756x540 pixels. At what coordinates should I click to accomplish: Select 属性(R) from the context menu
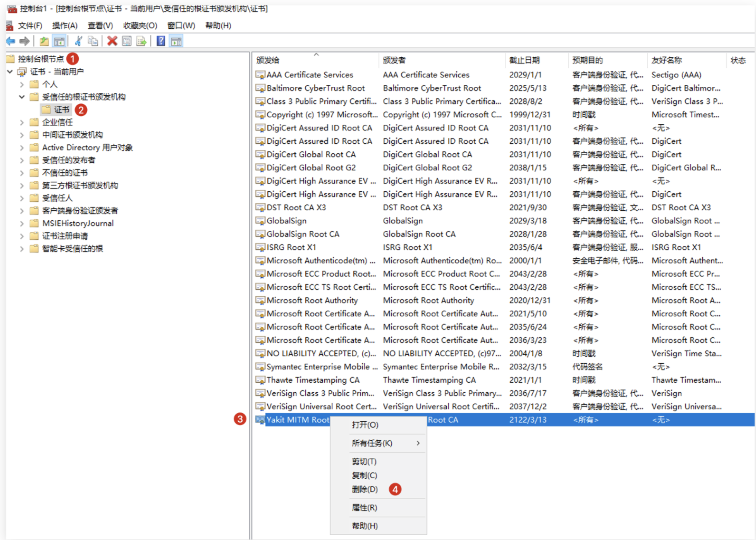tap(364, 508)
